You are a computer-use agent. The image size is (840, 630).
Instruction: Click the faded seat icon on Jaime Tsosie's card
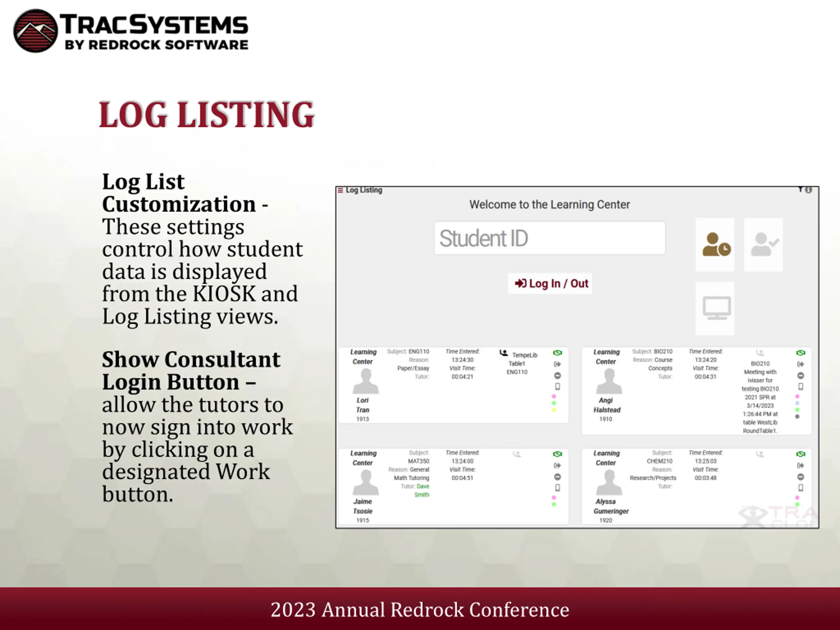point(517,454)
